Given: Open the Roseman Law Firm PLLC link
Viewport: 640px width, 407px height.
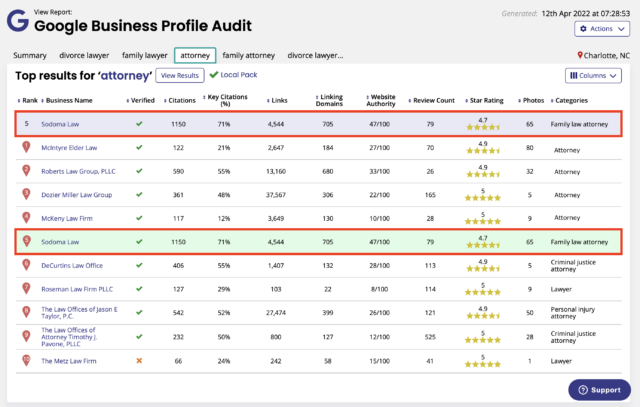Looking at the screenshot, I should tap(77, 289).
